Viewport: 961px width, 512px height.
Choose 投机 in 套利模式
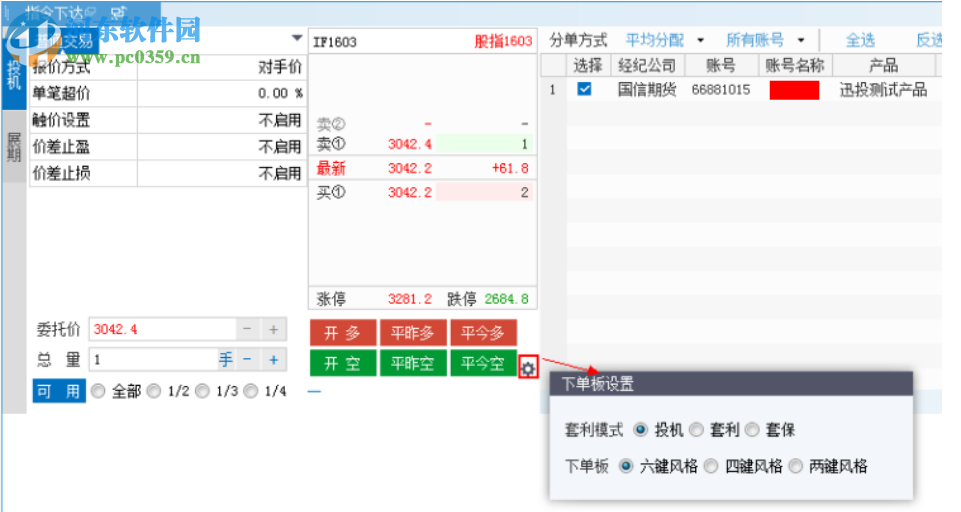[x=640, y=430]
